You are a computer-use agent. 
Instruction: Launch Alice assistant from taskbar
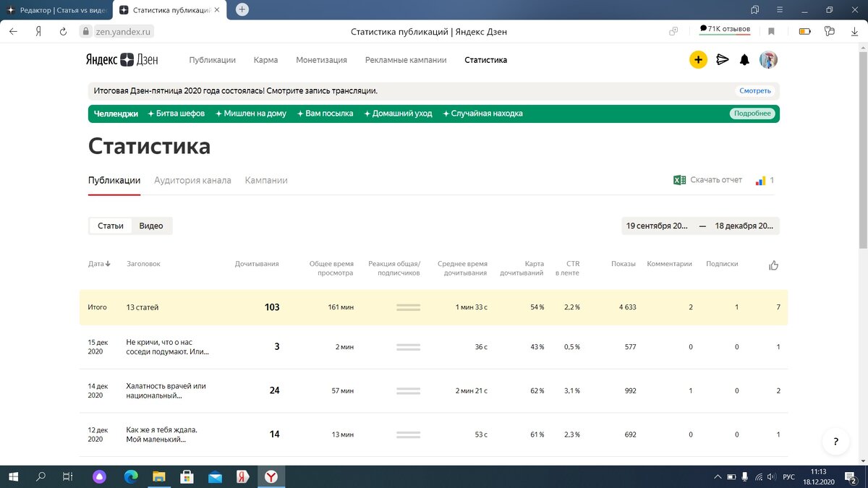click(x=99, y=476)
